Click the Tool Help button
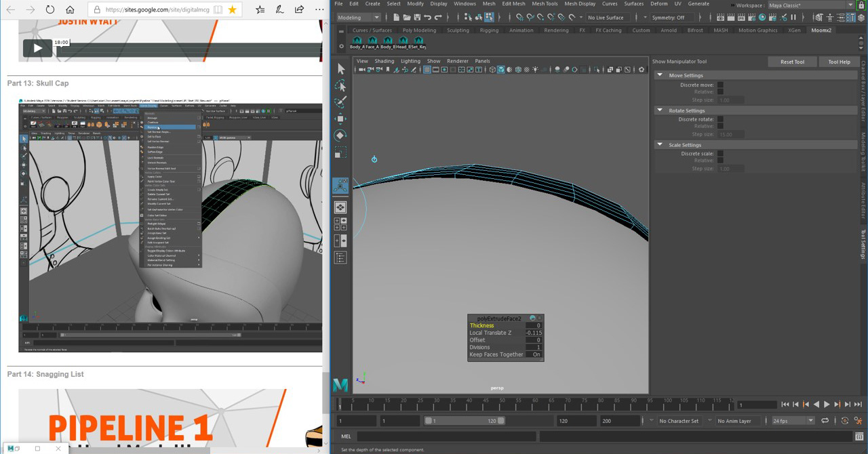868x454 pixels. 838,62
